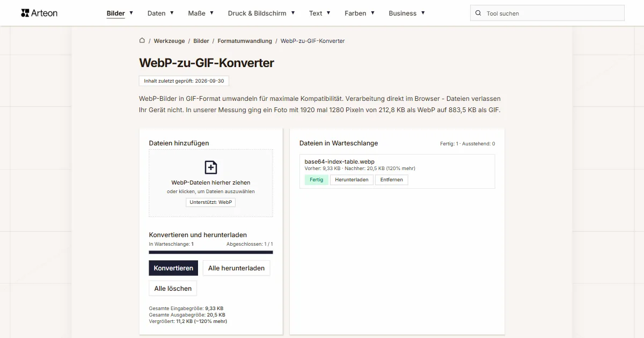Click the Konvertieren button

tap(173, 268)
